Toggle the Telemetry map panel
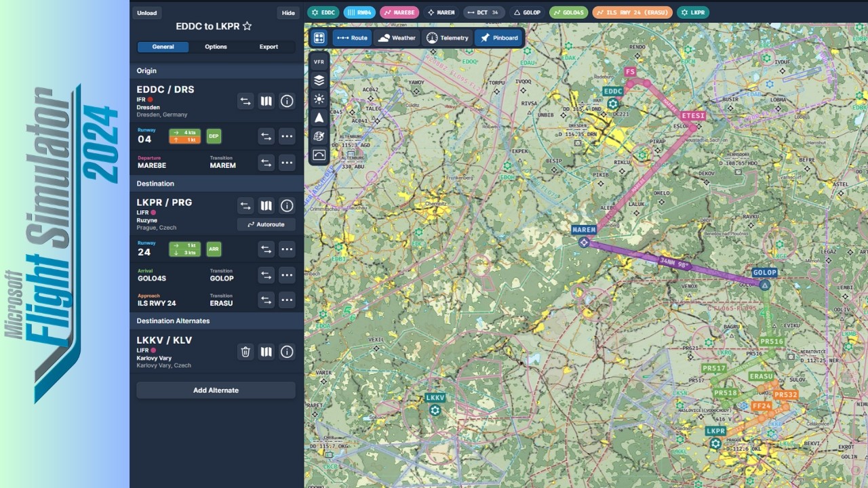Viewport: 868px width, 488px height. click(448, 38)
